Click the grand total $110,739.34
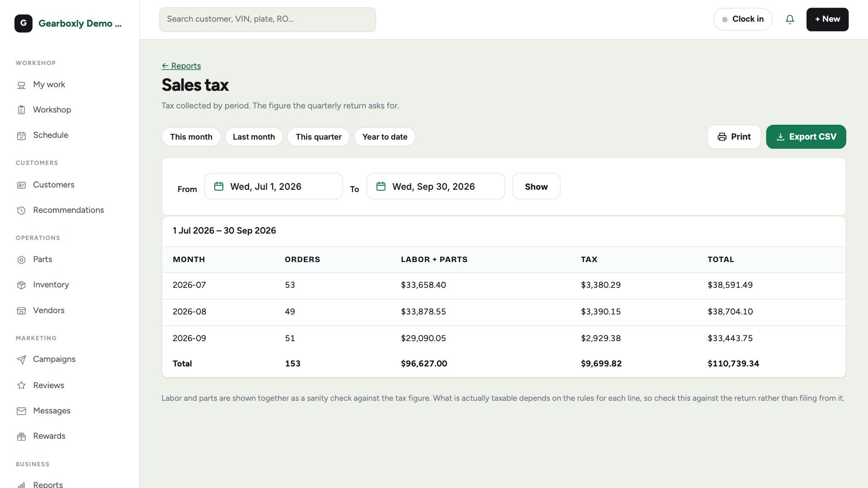This screenshot has width=868, height=488. pos(733,364)
